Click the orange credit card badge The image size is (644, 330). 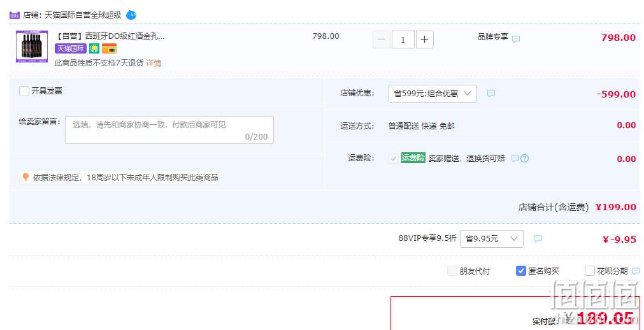click(x=110, y=49)
